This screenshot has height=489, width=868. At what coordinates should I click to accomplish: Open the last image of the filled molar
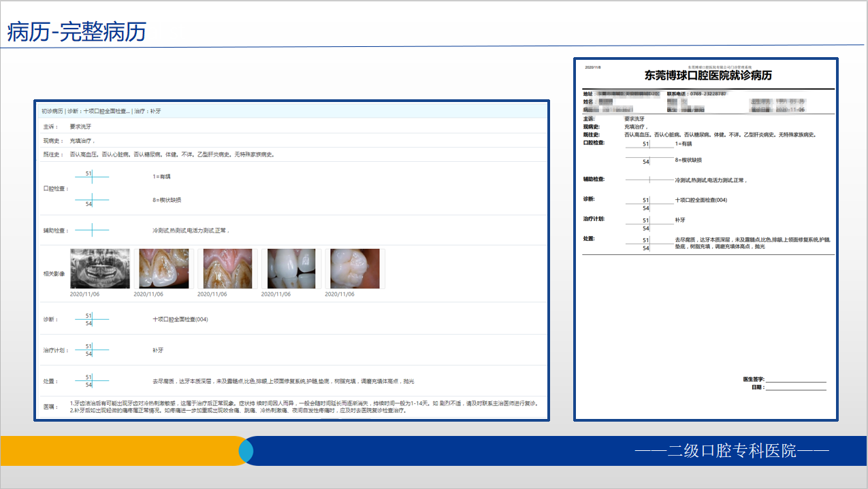[x=355, y=269]
